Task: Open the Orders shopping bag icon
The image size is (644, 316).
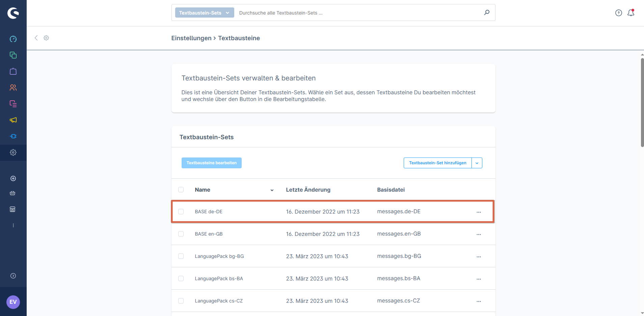Action: [13, 71]
